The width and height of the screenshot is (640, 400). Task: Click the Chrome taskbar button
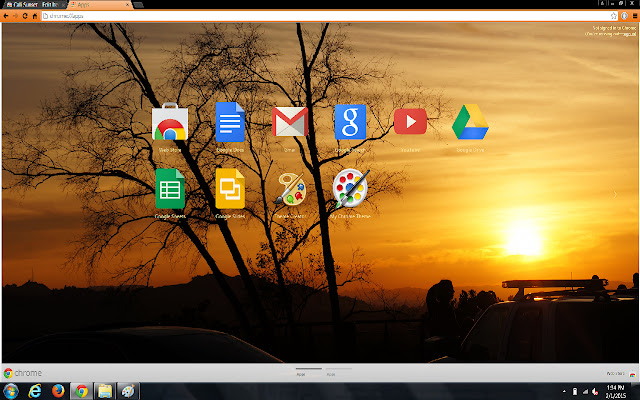pos(81,391)
